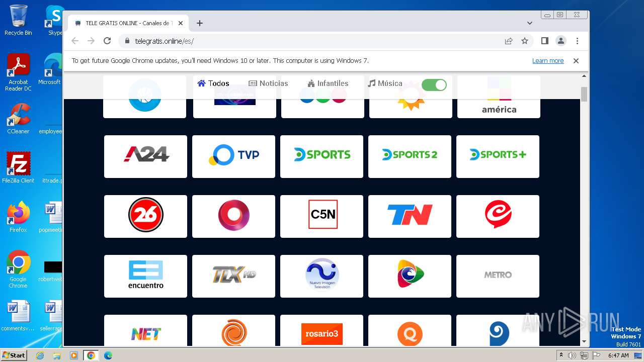Image resolution: width=644 pixels, height=362 pixels.
Task: Open the Encuentro channel tile
Action: 145,276
